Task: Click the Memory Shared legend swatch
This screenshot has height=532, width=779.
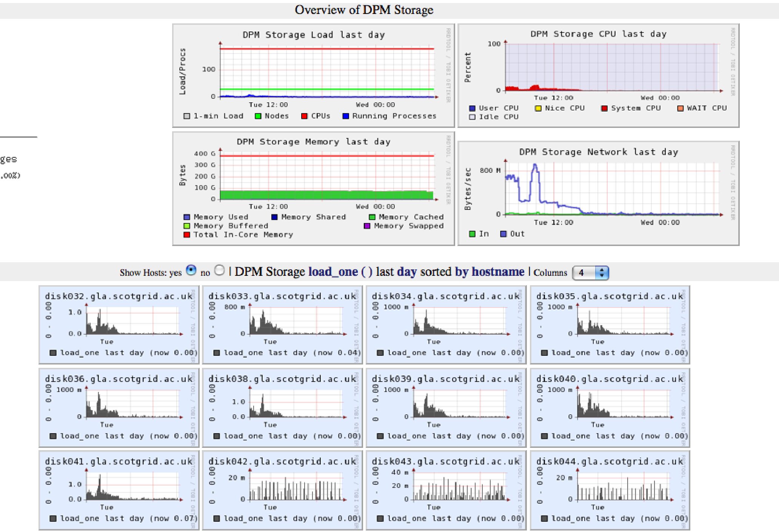Action: (x=274, y=217)
